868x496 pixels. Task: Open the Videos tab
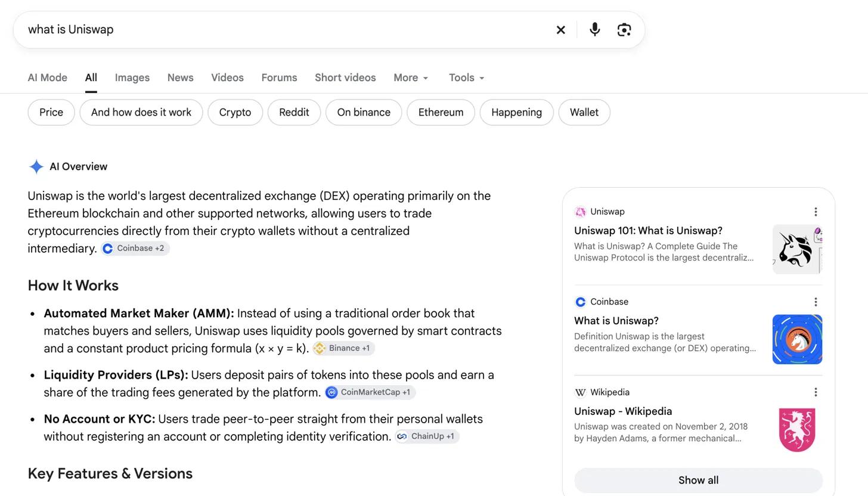click(x=227, y=78)
